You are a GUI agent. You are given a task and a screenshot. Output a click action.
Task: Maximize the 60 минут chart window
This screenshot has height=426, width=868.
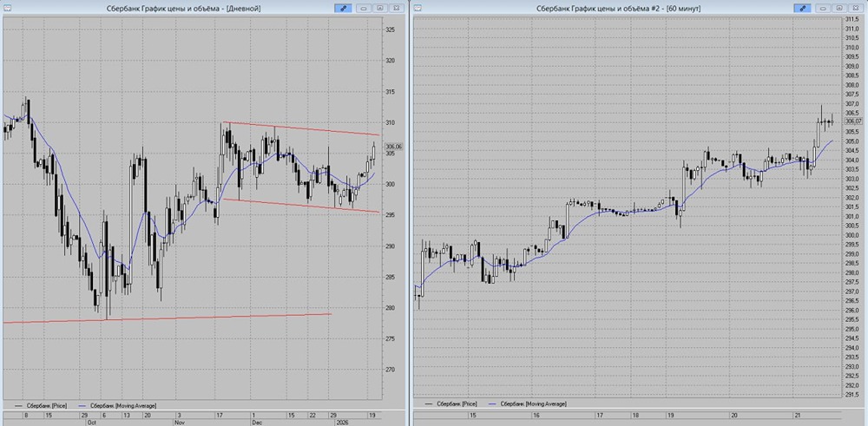click(838, 9)
